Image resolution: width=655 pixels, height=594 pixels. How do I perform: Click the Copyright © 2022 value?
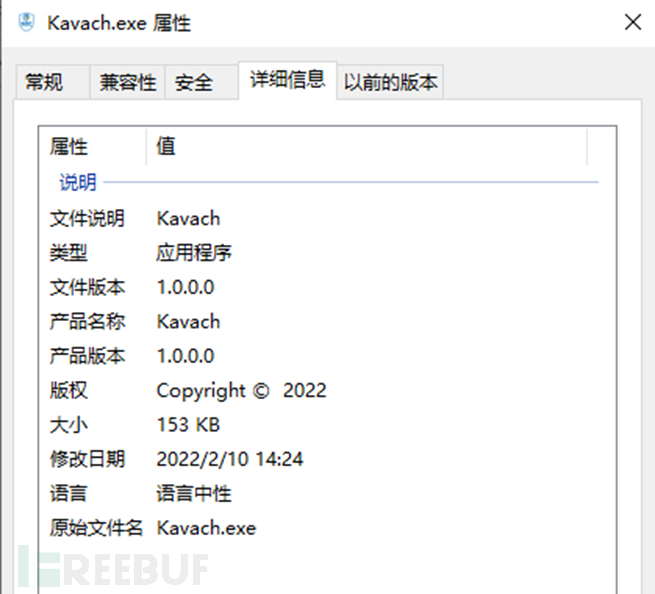coord(241,391)
